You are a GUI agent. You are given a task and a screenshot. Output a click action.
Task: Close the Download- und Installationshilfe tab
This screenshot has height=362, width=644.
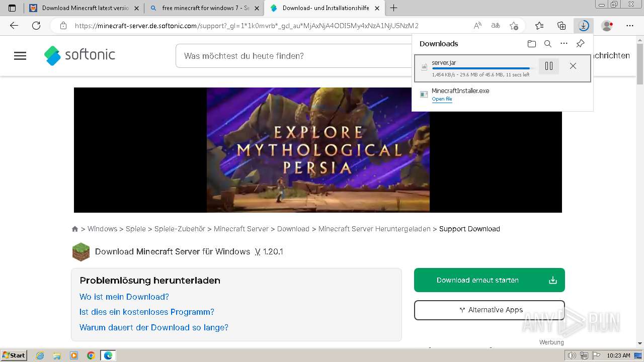[377, 8]
